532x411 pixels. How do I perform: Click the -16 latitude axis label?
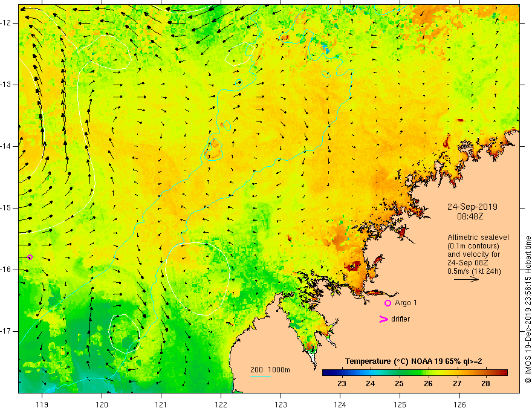pos(6,270)
